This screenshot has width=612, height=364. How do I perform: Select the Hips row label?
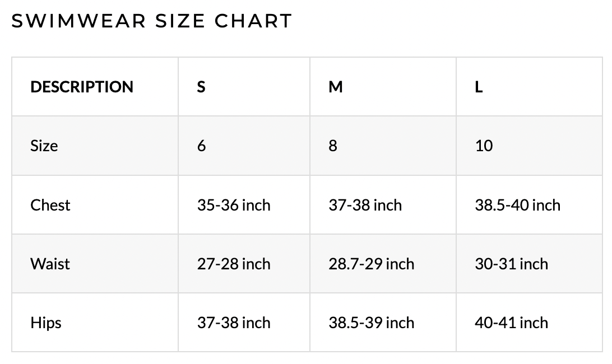tap(46, 323)
